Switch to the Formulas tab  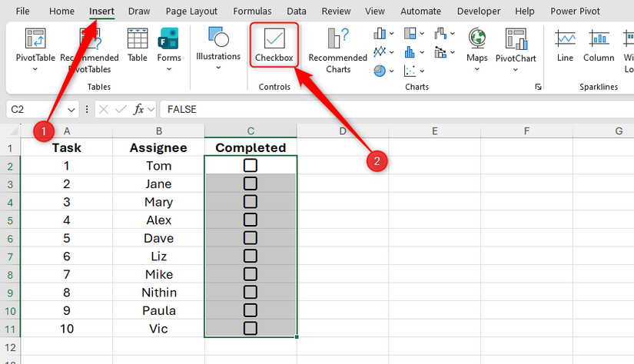[x=252, y=12]
